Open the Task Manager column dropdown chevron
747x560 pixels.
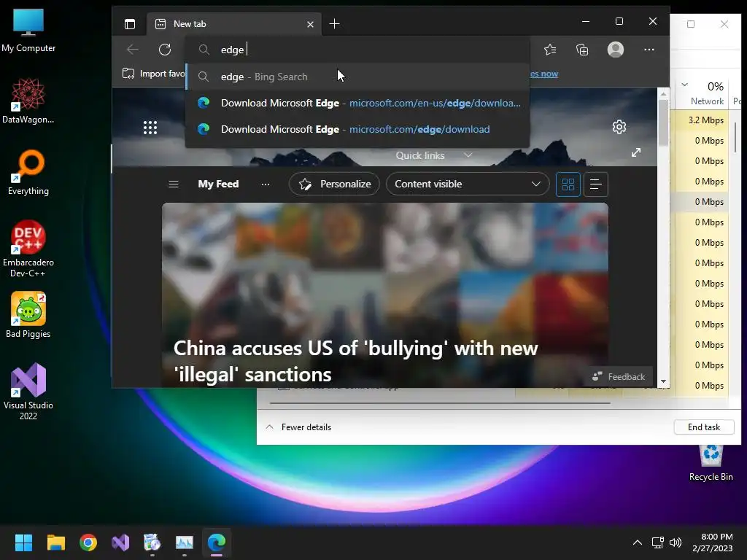(684, 85)
